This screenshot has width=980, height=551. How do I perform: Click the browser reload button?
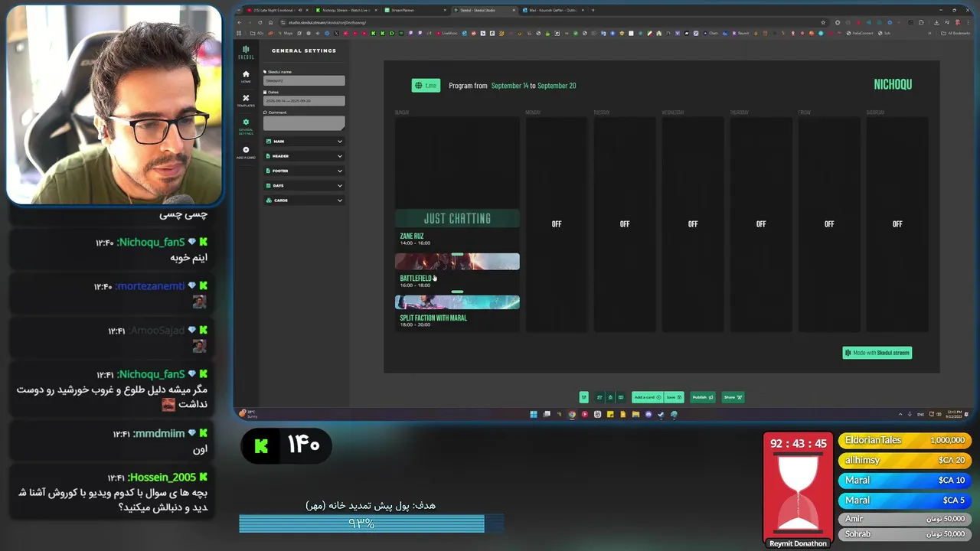pos(260,22)
